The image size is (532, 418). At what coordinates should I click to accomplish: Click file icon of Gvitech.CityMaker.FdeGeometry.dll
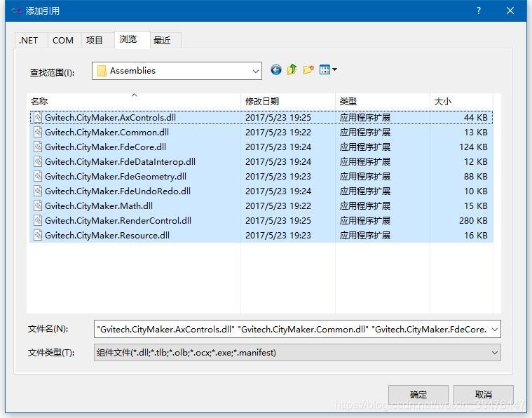(38, 176)
